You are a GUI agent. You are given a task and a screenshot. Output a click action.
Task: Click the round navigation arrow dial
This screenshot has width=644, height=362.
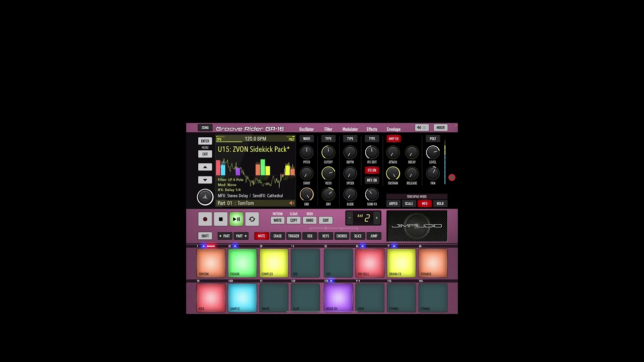[x=205, y=197]
